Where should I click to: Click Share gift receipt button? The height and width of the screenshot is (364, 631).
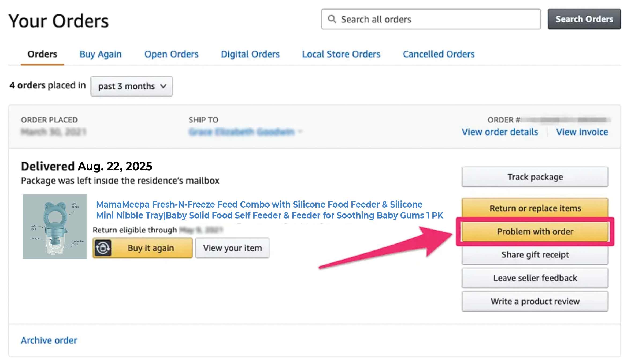tap(535, 255)
